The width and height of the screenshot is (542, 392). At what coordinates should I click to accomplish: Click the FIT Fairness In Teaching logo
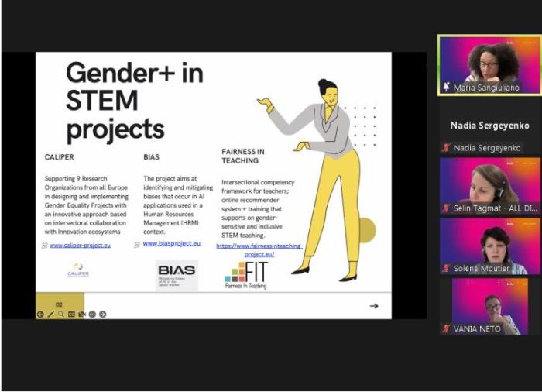point(246,275)
